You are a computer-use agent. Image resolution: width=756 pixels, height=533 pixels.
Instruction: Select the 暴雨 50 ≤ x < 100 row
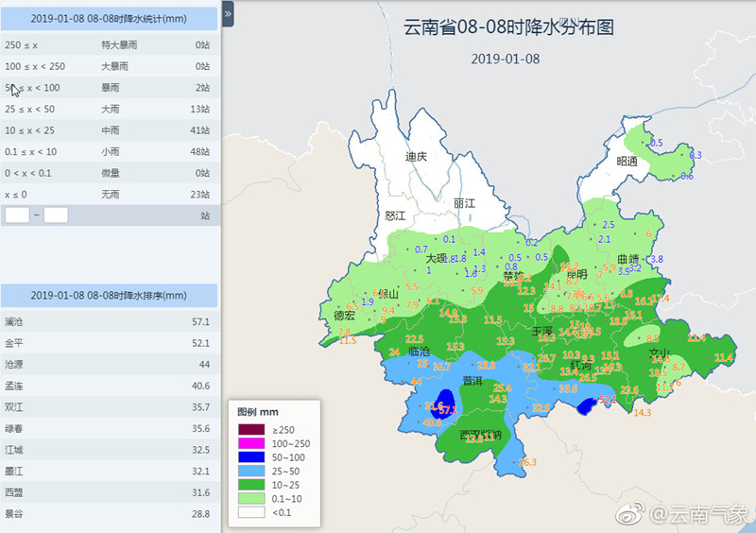coord(109,88)
